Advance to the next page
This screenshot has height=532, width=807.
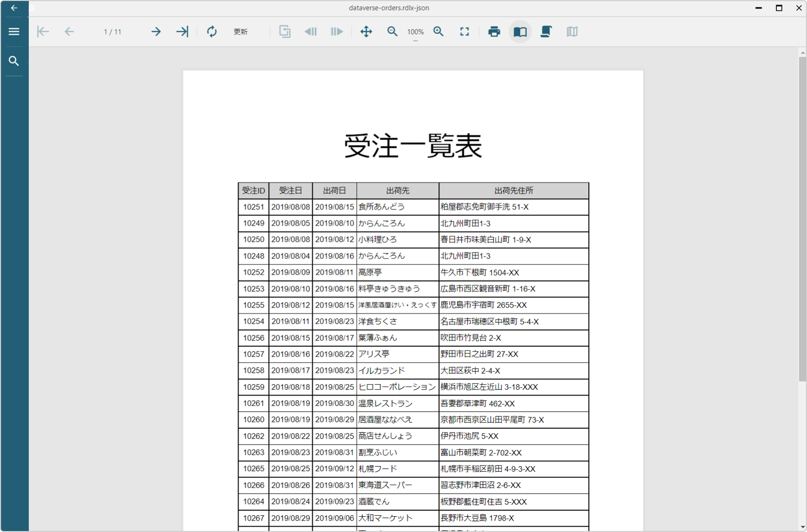pyautogui.click(x=156, y=32)
